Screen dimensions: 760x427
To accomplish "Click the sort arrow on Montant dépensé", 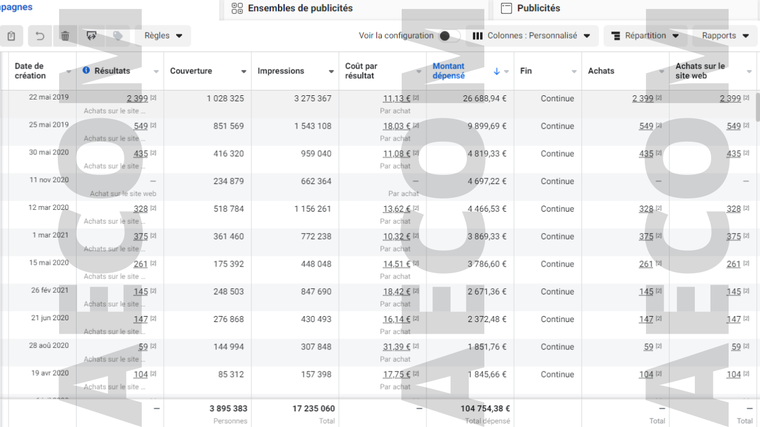I will pyautogui.click(x=497, y=72).
